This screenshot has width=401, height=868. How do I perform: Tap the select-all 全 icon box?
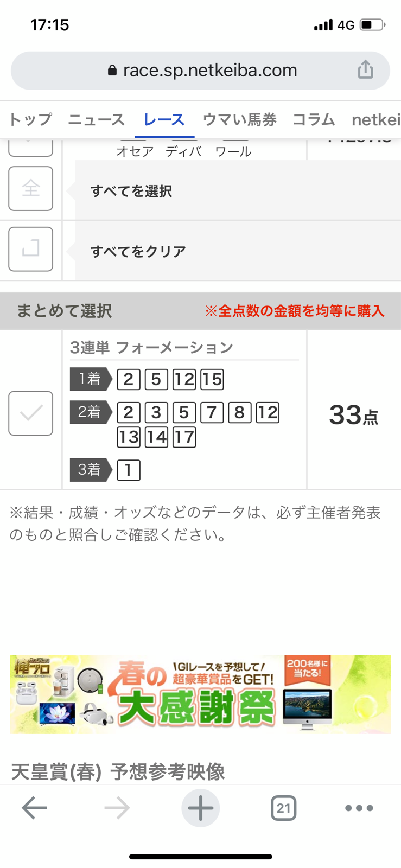[30, 189]
